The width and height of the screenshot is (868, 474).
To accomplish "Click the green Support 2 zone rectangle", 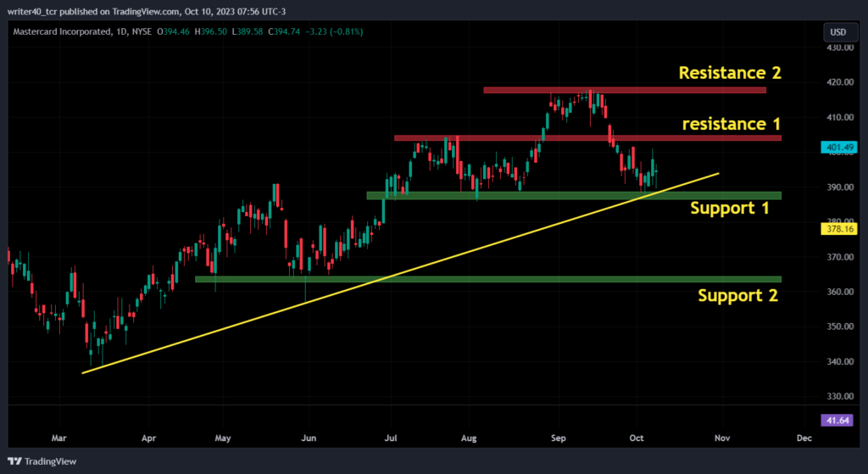I will click(x=487, y=279).
